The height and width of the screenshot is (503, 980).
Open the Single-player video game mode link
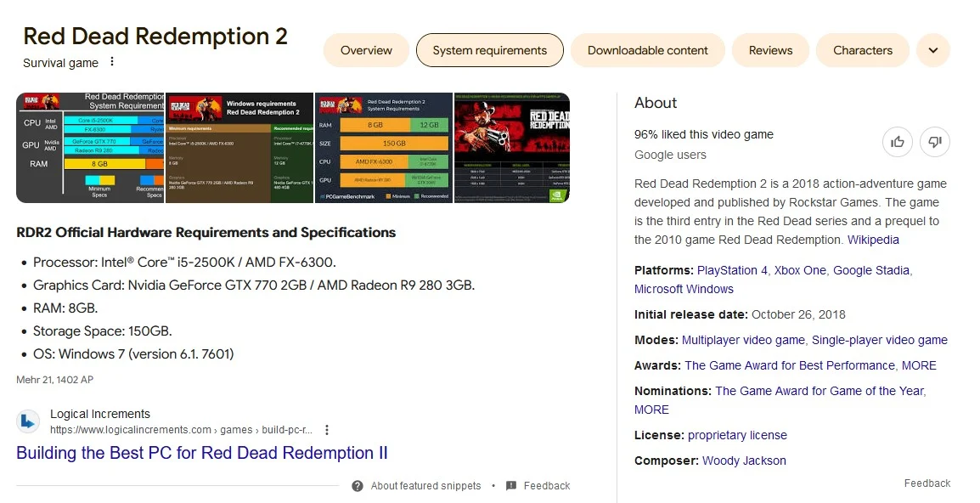tap(880, 340)
